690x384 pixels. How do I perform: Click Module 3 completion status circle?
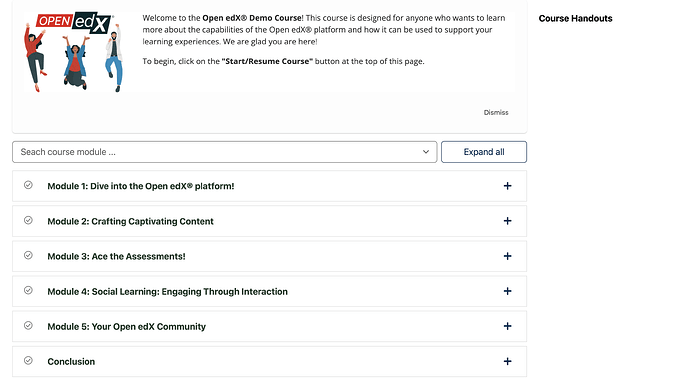point(28,255)
